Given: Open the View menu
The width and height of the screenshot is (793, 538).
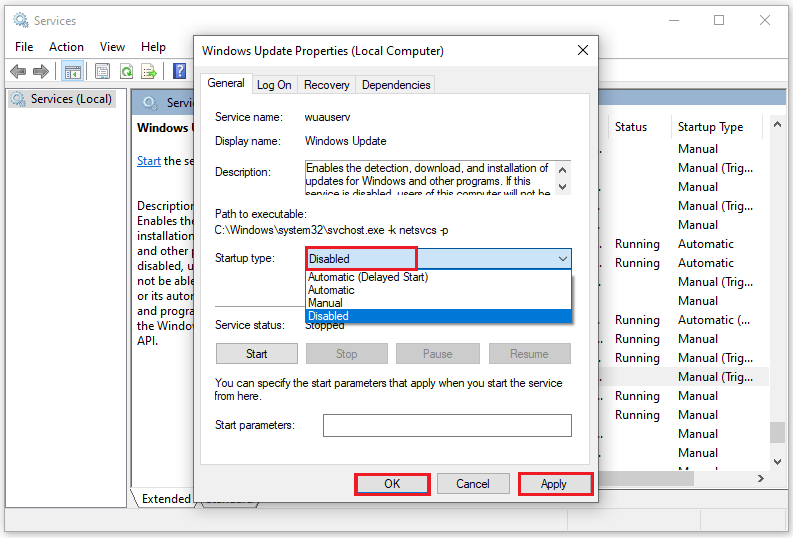Looking at the screenshot, I should (x=112, y=47).
